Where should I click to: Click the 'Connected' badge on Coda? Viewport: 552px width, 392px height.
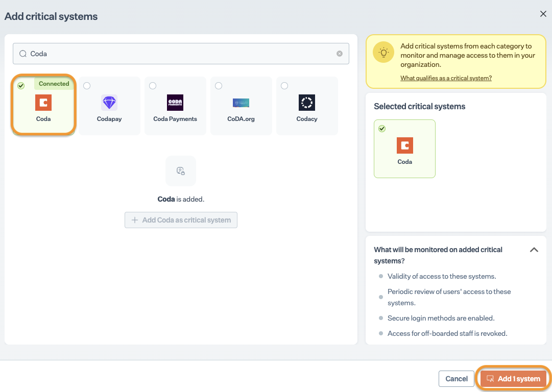point(54,84)
